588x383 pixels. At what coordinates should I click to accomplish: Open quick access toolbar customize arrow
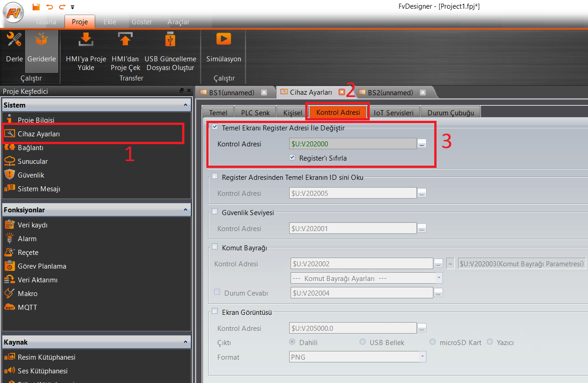(x=72, y=7)
